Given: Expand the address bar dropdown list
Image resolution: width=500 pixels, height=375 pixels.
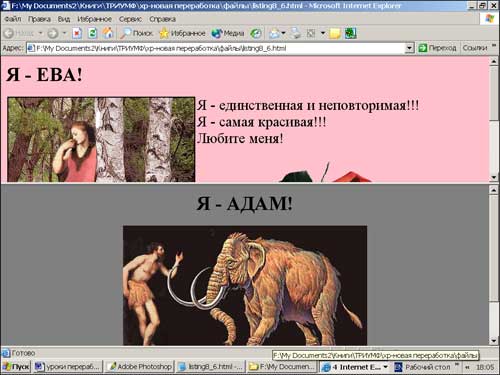Looking at the screenshot, I should 410,48.
